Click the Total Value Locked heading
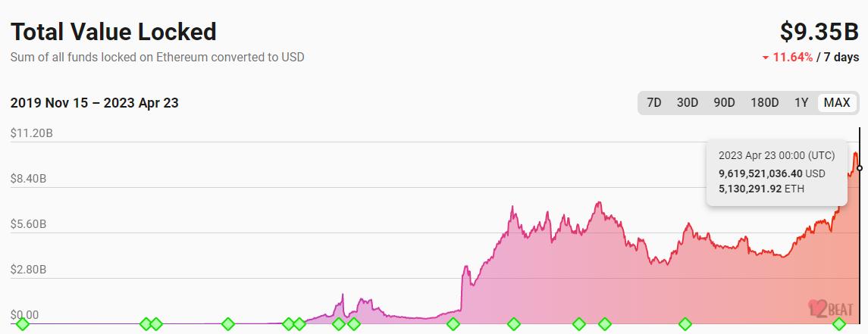 114,32
